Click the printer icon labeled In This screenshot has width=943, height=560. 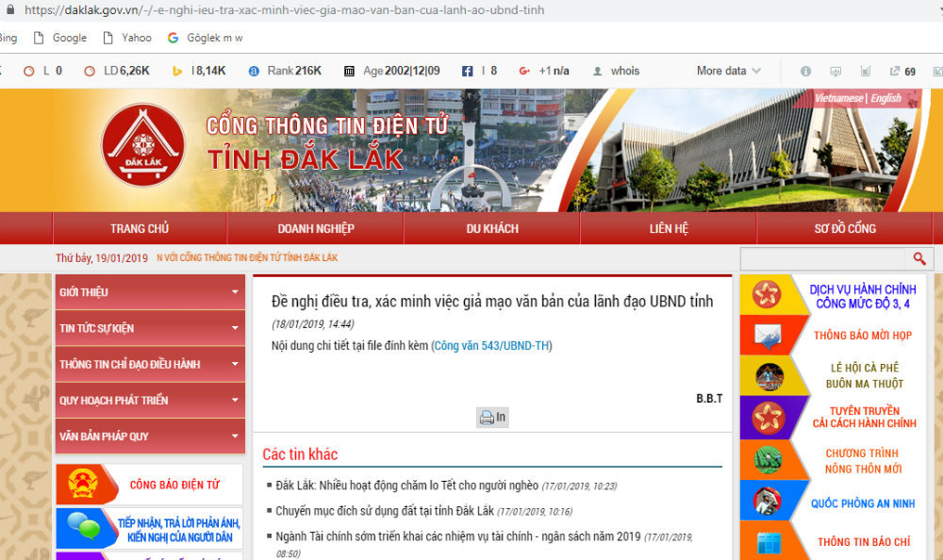(x=492, y=418)
